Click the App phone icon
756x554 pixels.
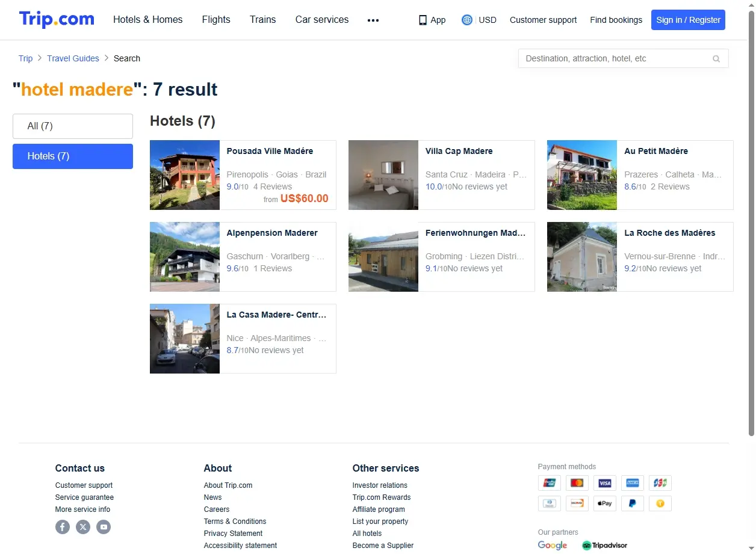[x=423, y=20]
